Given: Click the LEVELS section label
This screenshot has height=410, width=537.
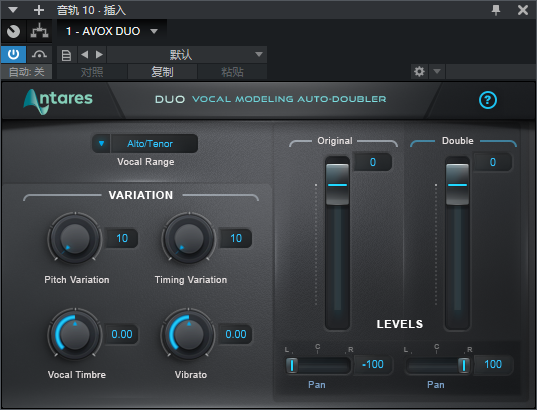Looking at the screenshot, I should (400, 324).
